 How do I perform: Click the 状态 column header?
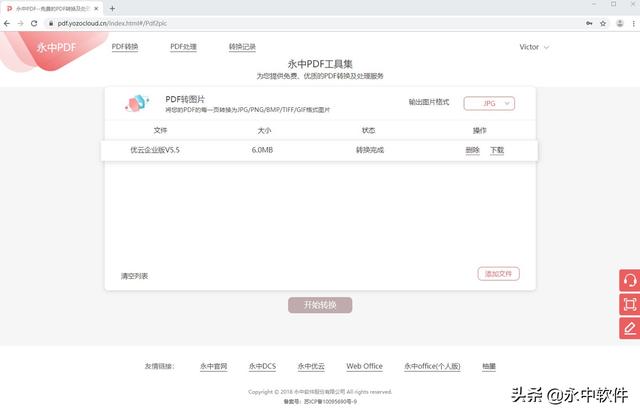coord(369,130)
